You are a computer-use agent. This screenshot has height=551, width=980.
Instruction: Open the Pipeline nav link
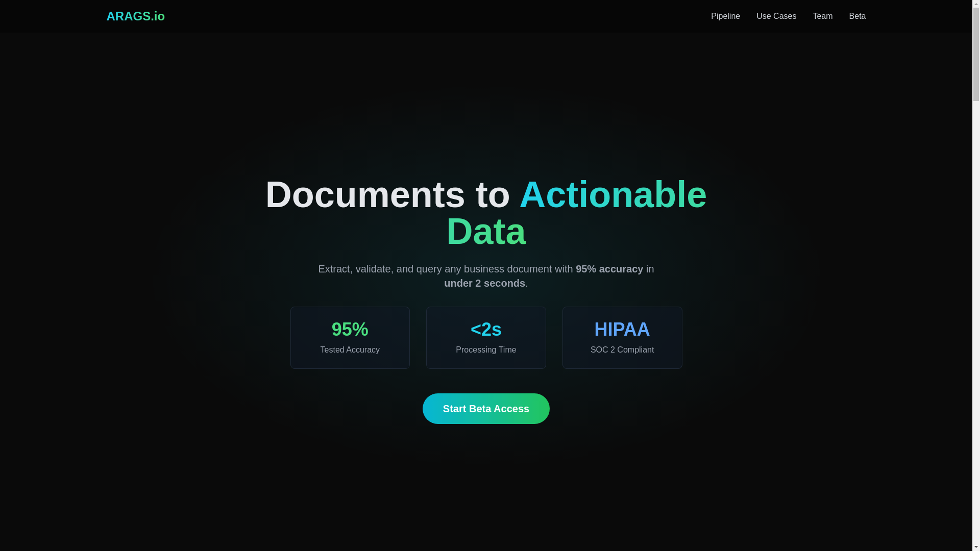tap(725, 16)
